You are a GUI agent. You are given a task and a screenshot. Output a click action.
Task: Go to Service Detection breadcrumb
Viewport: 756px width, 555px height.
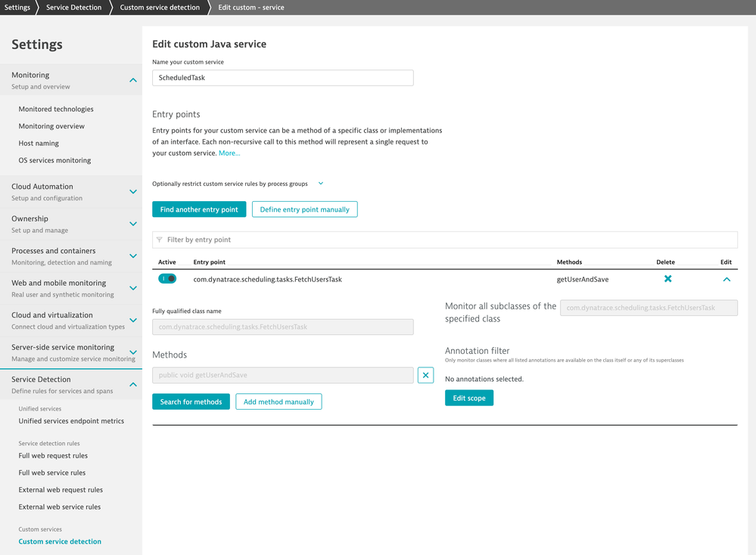[73, 8]
